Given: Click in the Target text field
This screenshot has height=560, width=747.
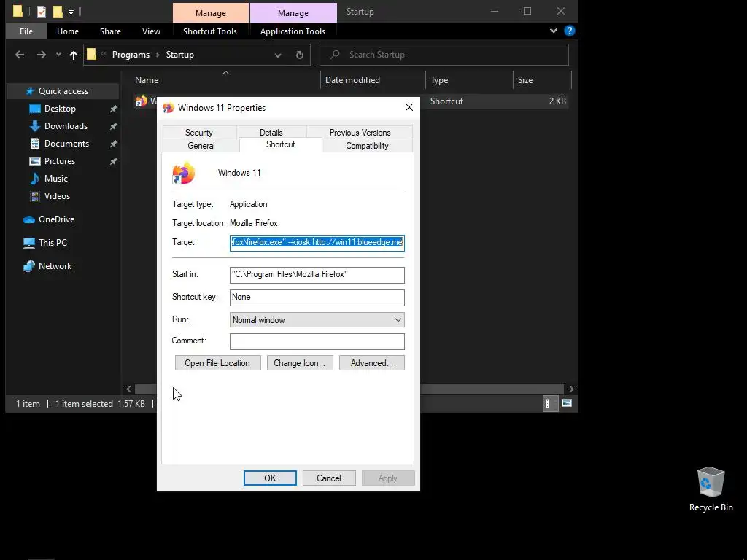Looking at the screenshot, I should (x=317, y=242).
